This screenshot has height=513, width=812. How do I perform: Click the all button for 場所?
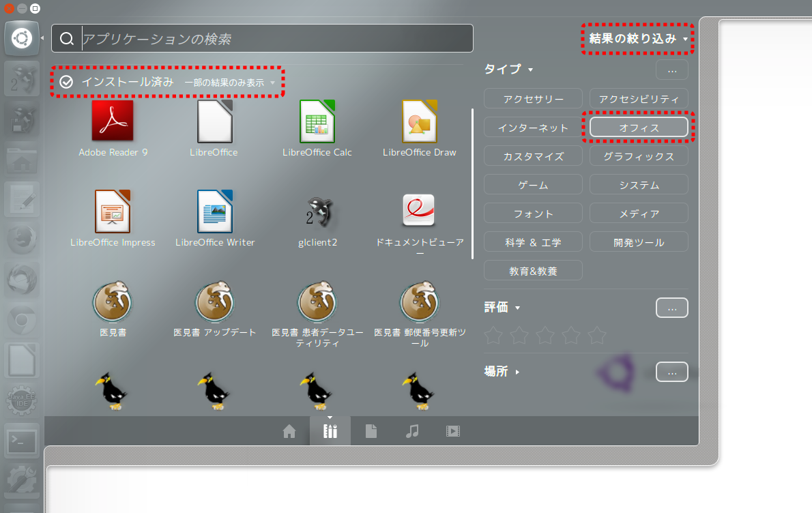pyautogui.click(x=671, y=372)
